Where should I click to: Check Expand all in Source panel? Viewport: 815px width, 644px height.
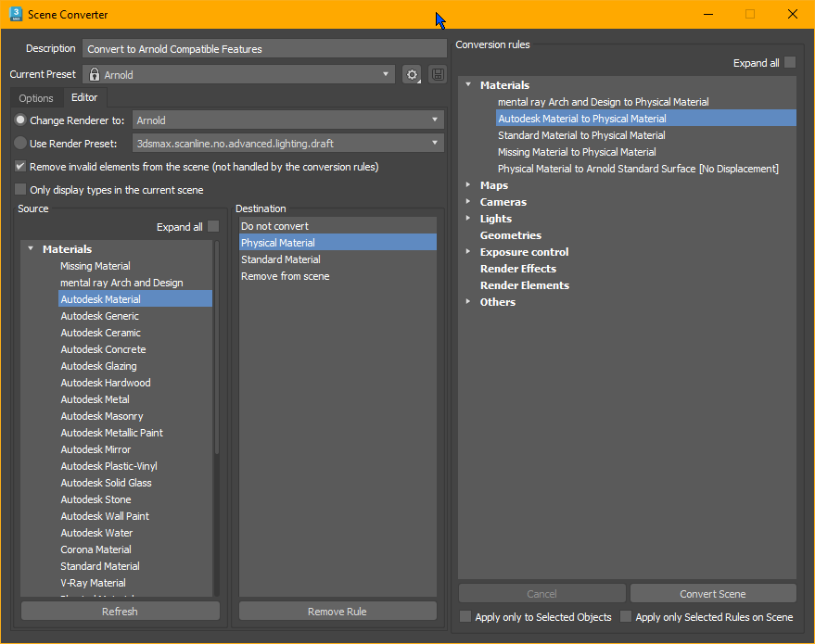tap(213, 226)
